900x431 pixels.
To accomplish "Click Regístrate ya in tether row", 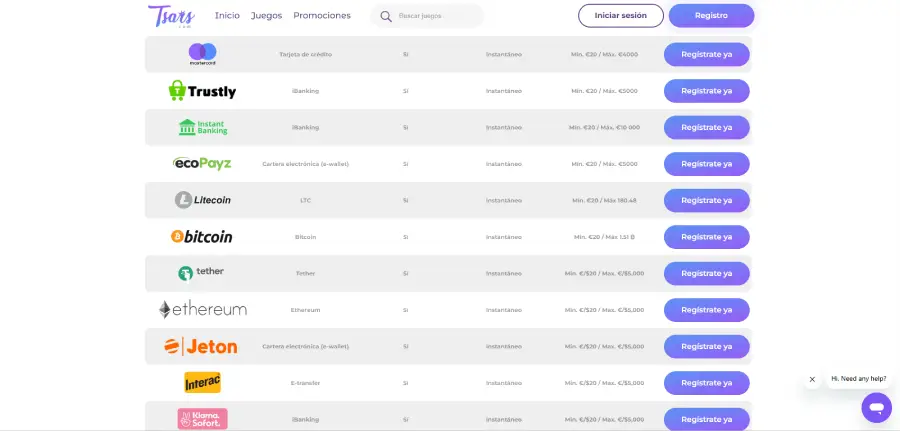I will point(707,273).
